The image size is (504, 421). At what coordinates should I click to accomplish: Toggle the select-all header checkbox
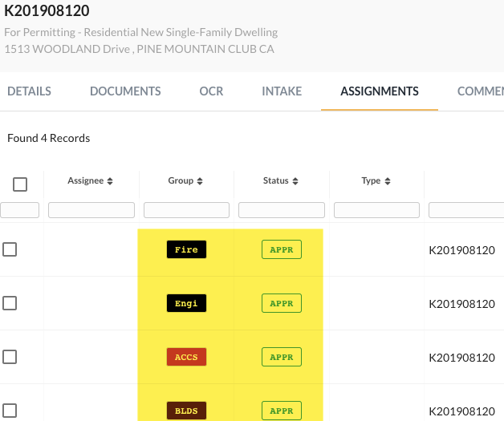(20, 184)
